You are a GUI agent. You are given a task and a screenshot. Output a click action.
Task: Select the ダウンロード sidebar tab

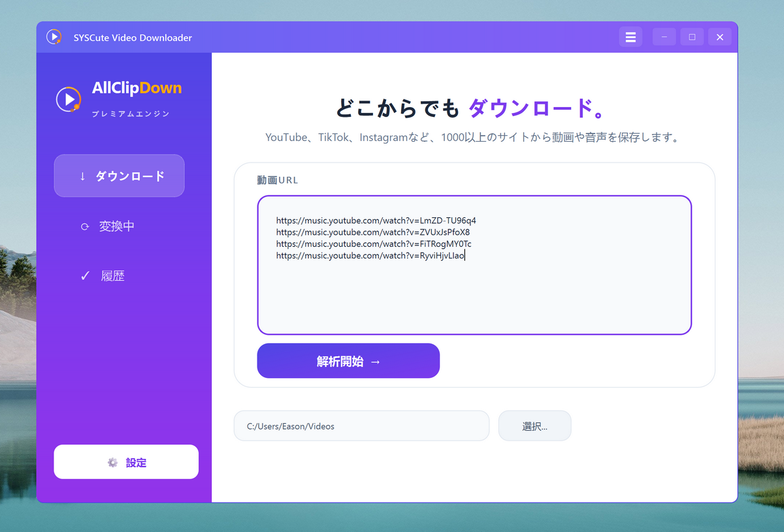tap(119, 176)
